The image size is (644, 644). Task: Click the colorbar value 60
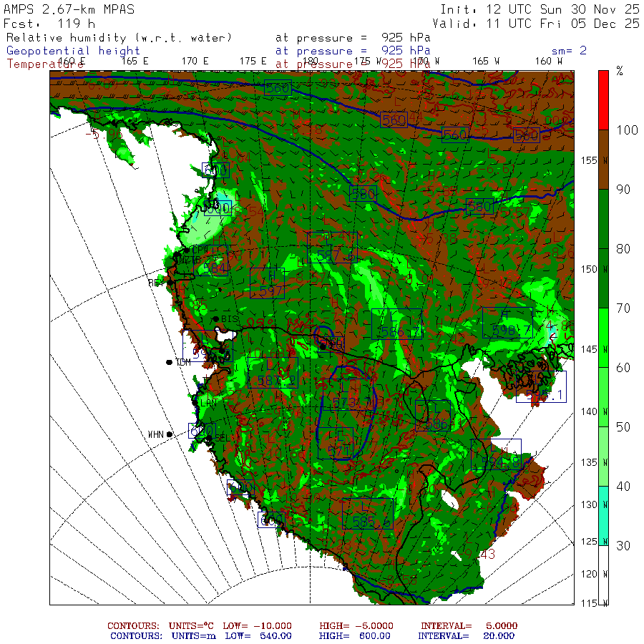[x=623, y=368]
